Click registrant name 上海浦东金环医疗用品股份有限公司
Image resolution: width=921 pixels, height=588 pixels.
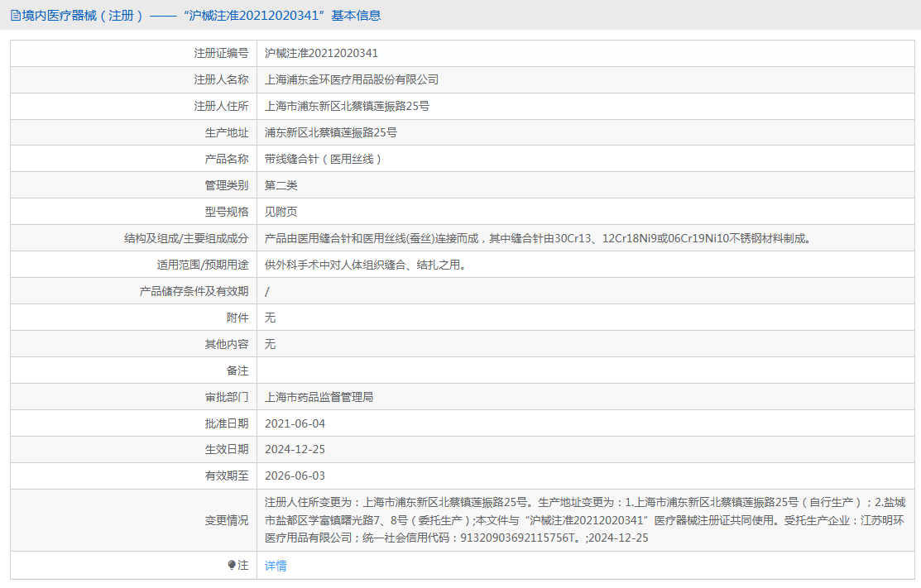[x=351, y=80]
